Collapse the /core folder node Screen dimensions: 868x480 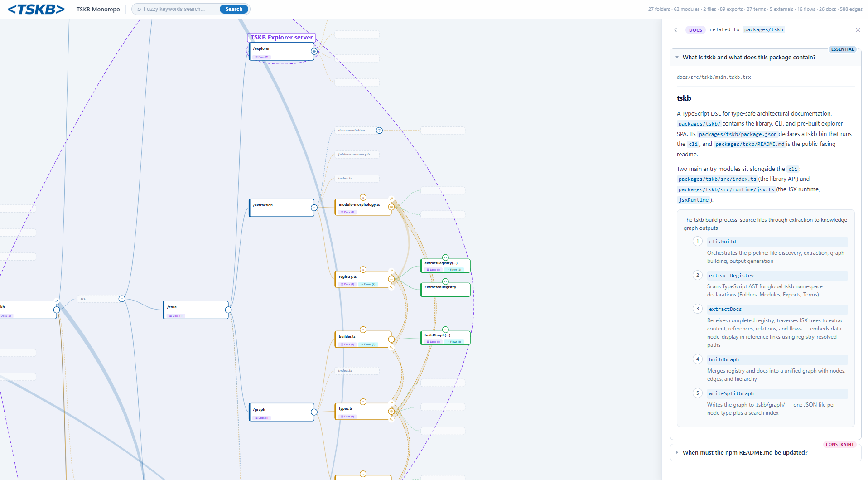click(228, 310)
